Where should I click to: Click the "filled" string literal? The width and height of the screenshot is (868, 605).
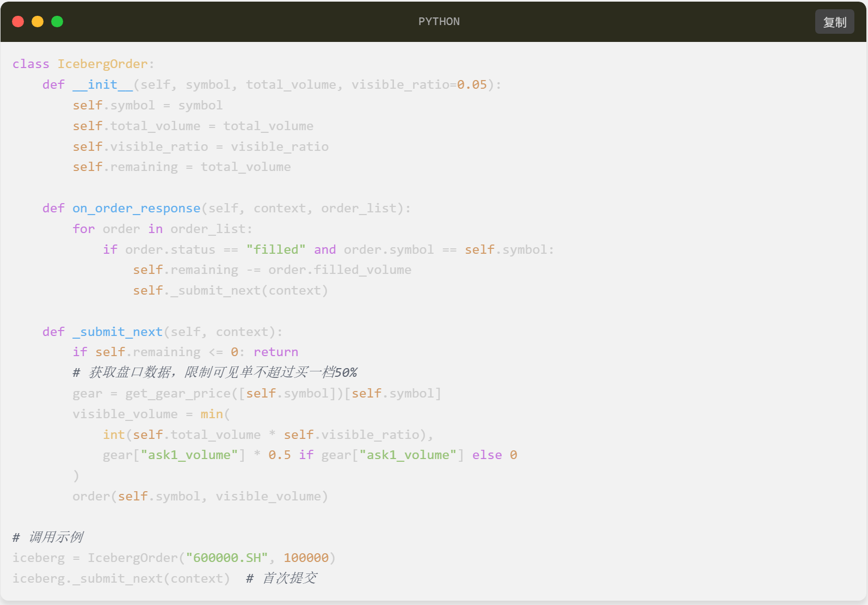275,249
